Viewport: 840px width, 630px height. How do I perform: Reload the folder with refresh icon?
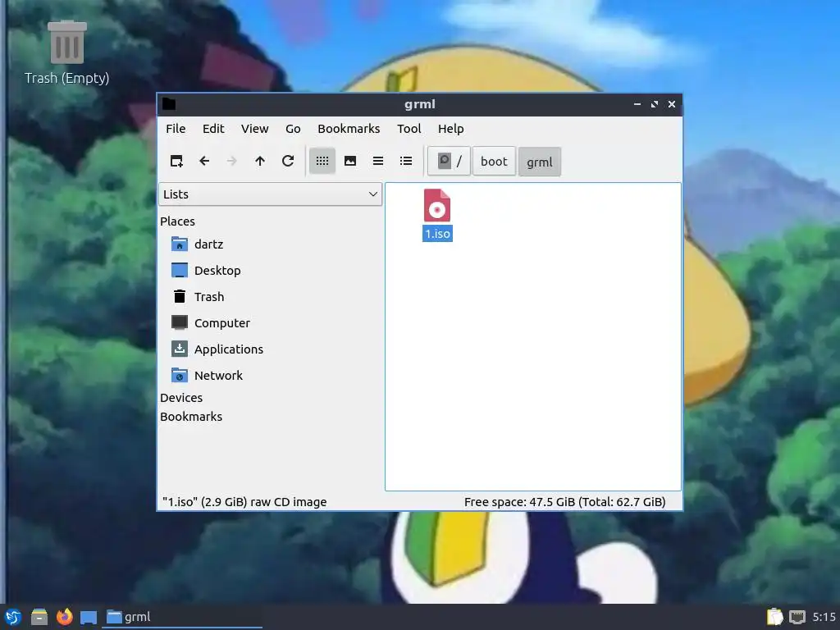click(288, 161)
